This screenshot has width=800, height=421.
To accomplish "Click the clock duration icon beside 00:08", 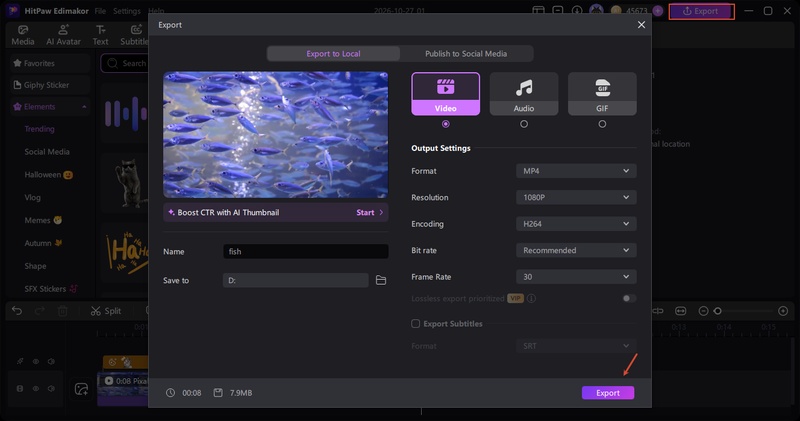I will pos(170,393).
